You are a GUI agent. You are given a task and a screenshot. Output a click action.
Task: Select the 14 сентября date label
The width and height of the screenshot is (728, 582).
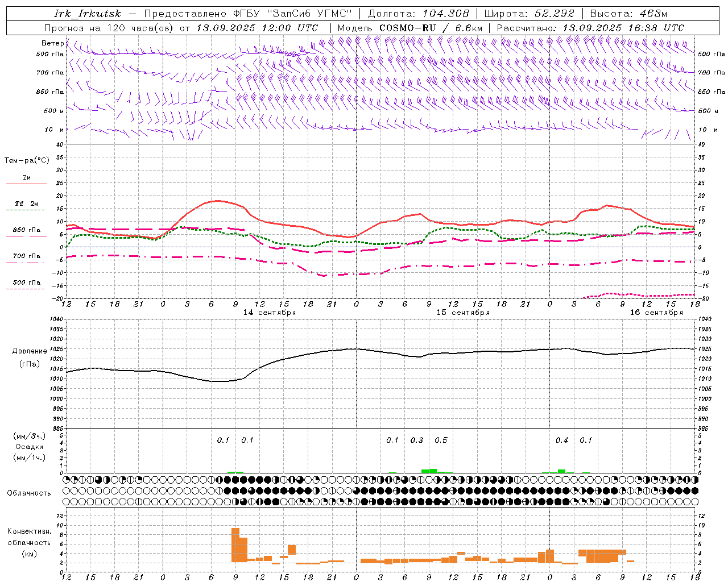click(270, 313)
